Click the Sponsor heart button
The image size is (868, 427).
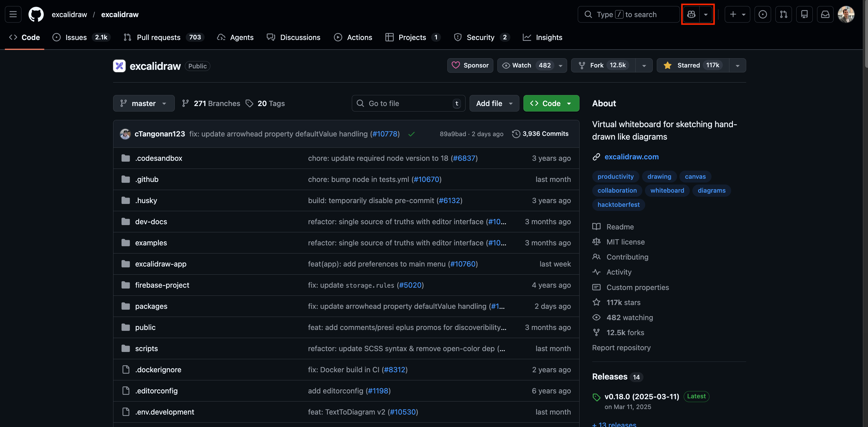pos(470,65)
